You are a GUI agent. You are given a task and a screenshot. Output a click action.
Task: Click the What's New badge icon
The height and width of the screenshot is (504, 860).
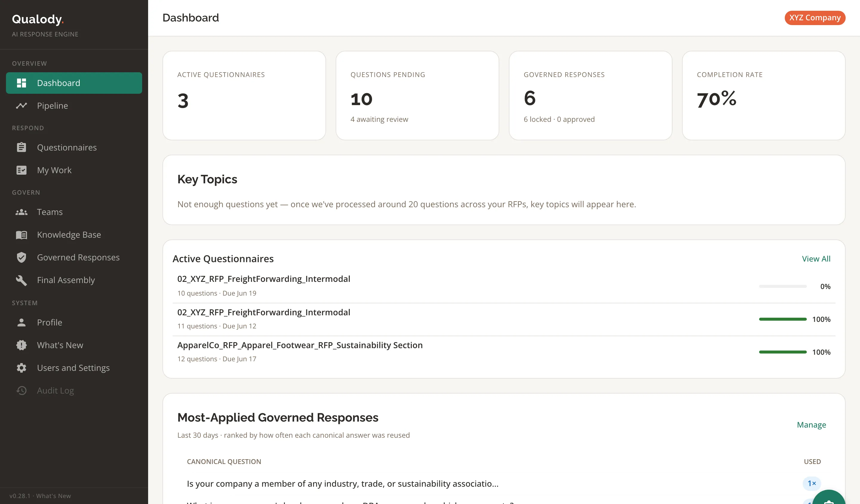point(21,345)
